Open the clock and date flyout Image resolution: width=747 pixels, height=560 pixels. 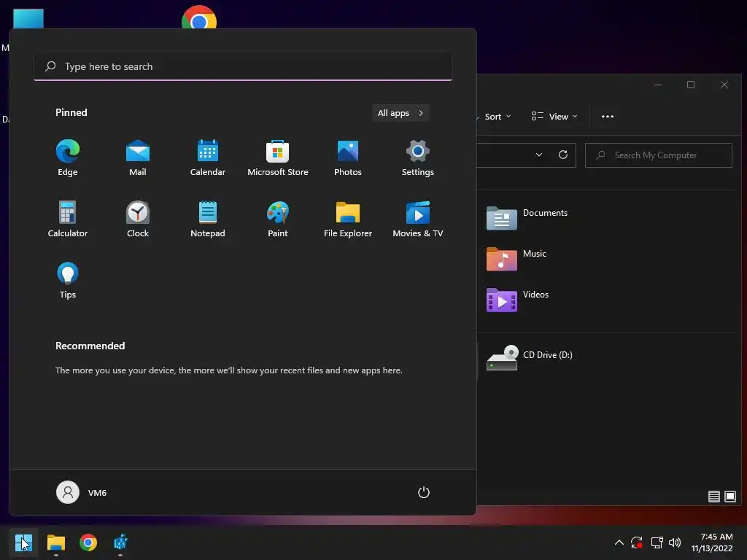(x=712, y=542)
